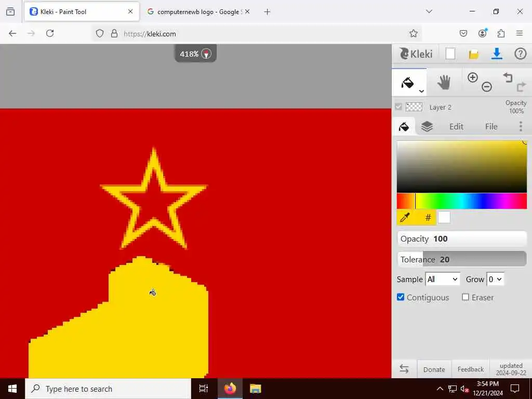Adjust the Tolerance 20 slider
532x399 pixels.
tap(462, 259)
